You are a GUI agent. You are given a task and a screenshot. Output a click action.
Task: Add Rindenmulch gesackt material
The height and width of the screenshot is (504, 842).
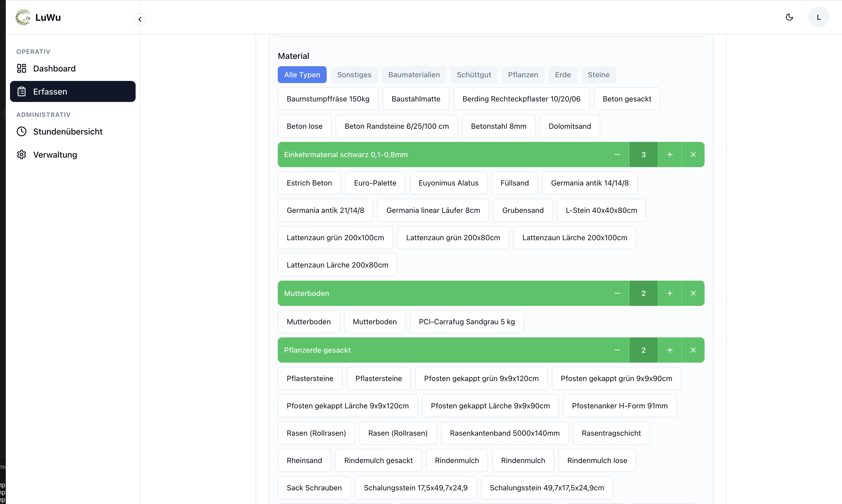point(378,460)
